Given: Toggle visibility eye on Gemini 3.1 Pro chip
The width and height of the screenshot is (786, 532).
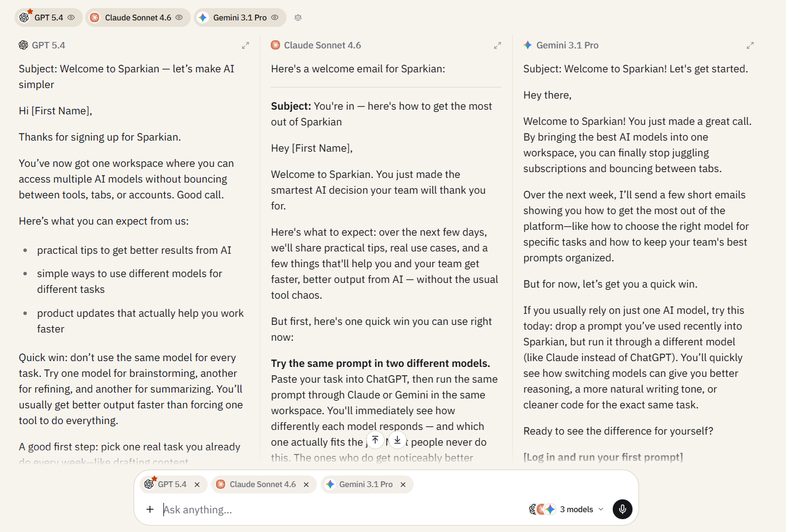Looking at the screenshot, I should [x=275, y=17].
